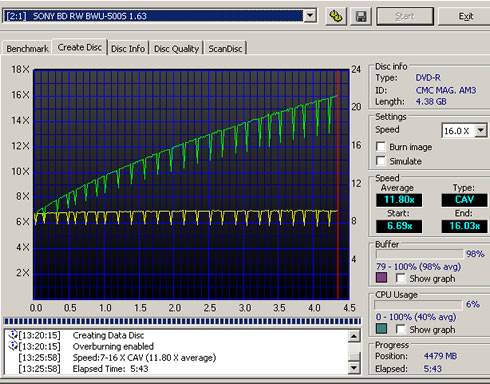Check Show graph under Buffer
490x384 pixels.
click(400, 278)
